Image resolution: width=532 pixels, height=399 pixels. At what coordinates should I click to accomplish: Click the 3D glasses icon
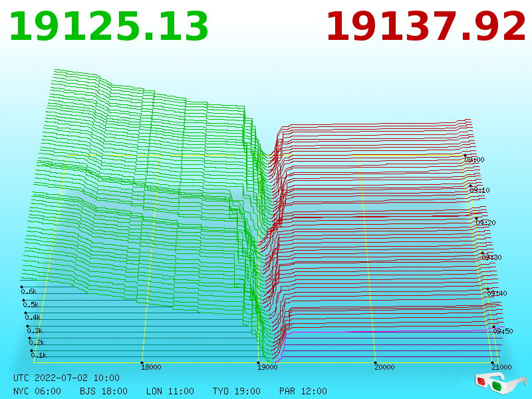point(500,383)
